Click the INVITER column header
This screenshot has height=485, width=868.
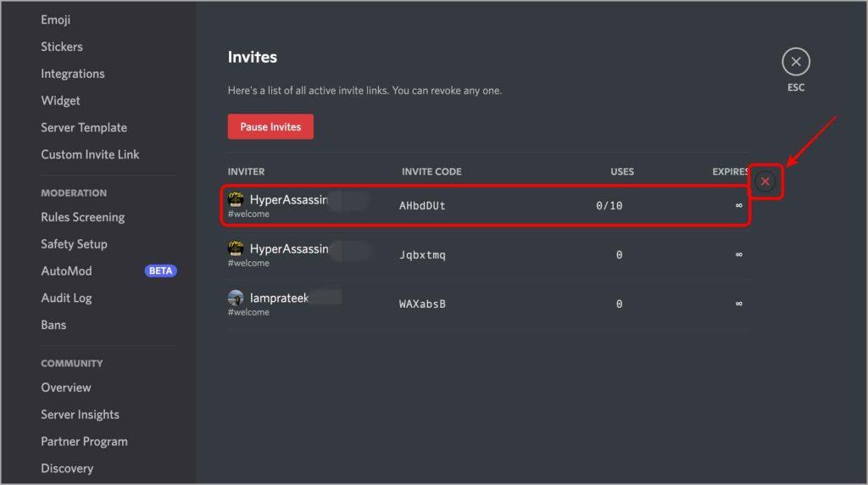tap(246, 171)
